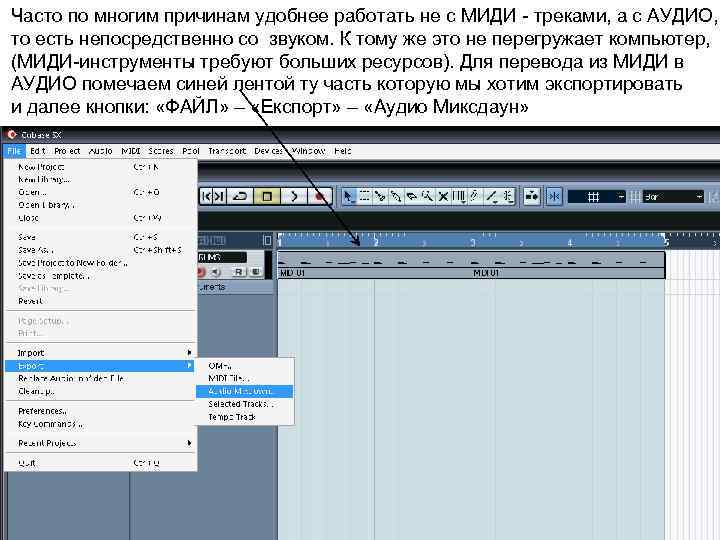Screen dimensions: 720x540
Task: Open the Window menu
Action: [x=308, y=151]
